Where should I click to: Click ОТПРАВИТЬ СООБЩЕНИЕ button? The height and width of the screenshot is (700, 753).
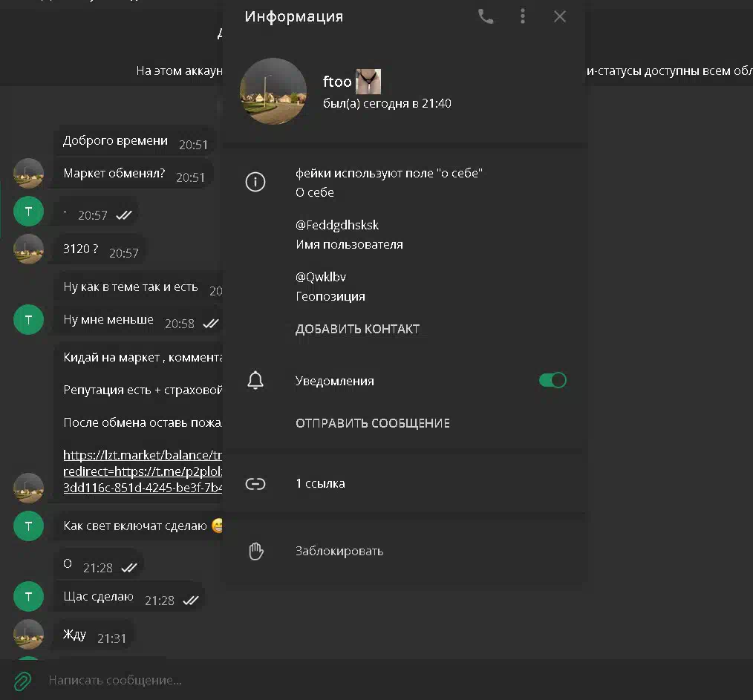[373, 423]
